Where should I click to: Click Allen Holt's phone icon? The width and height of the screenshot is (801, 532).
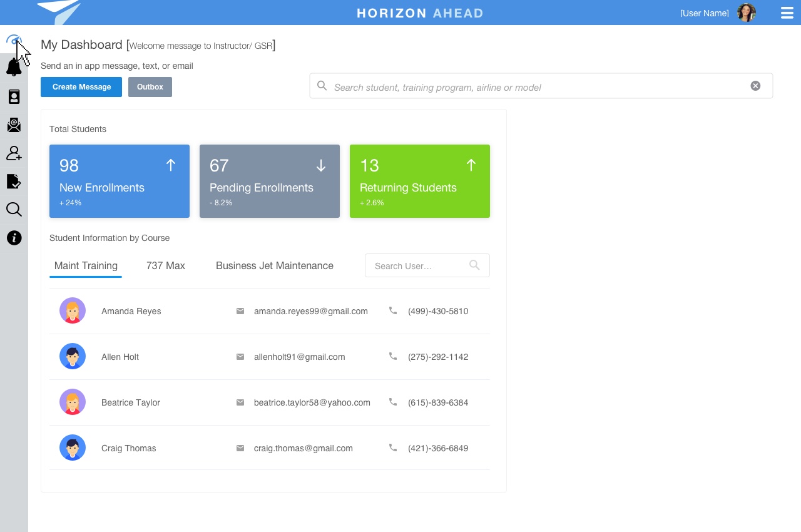(393, 356)
